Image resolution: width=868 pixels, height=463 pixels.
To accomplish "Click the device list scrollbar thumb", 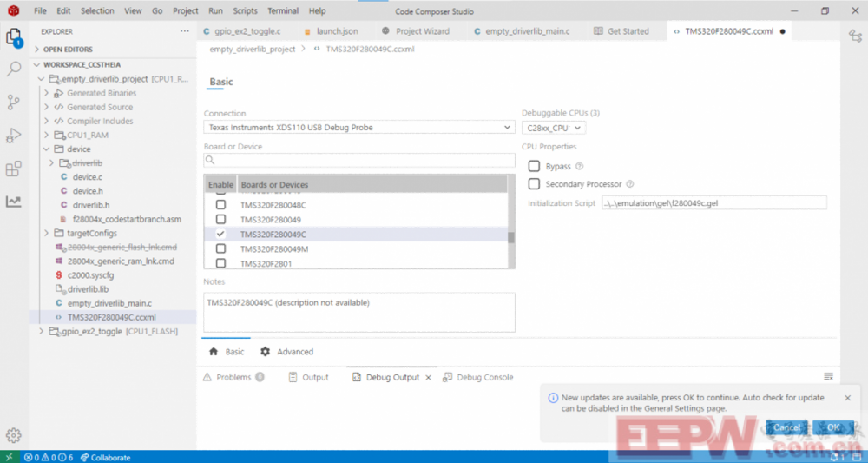I will click(511, 237).
